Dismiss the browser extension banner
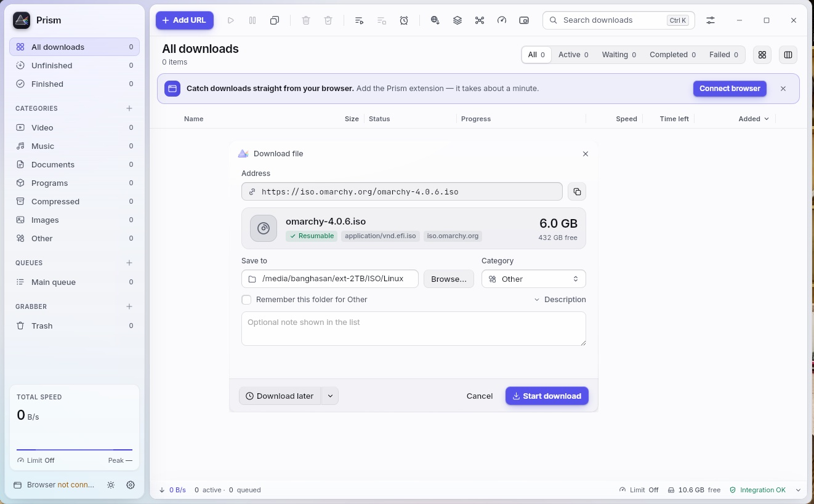Screen dimensions: 814x504 pyautogui.click(x=783, y=89)
